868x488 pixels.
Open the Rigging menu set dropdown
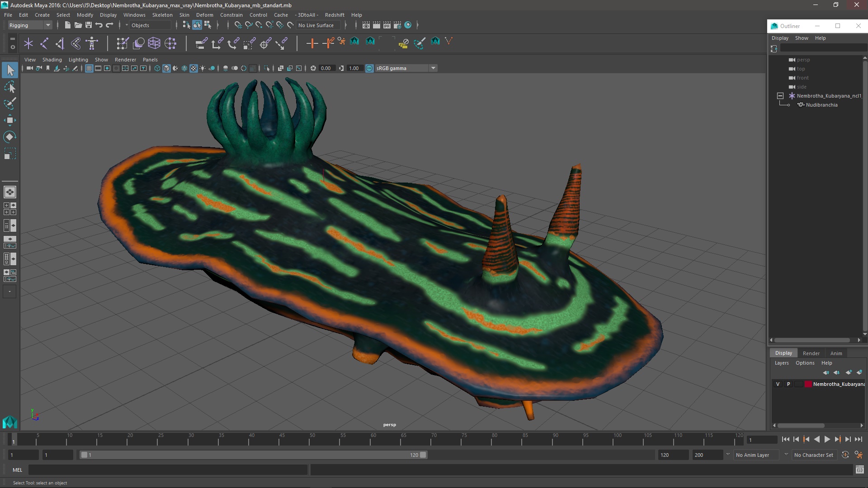click(x=30, y=25)
